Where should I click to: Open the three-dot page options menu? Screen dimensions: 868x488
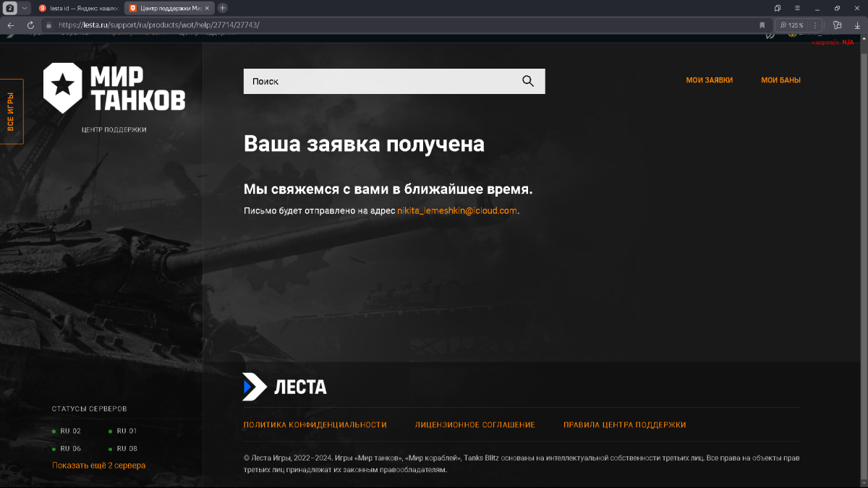coord(815,25)
